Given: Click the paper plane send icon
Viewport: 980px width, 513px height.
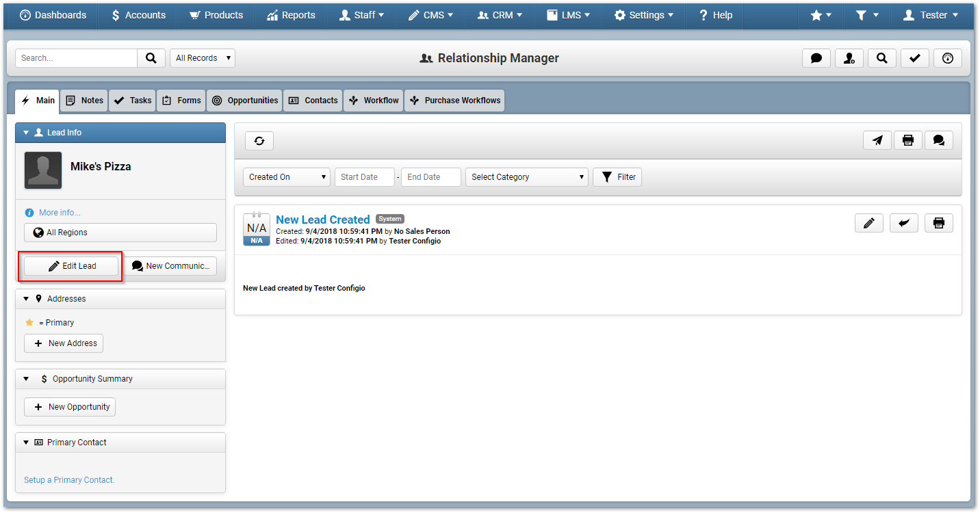Looking at the screenshot, I should tap(877, 140).
